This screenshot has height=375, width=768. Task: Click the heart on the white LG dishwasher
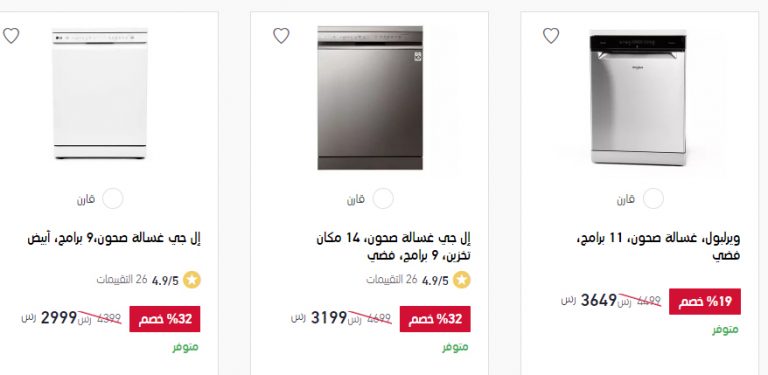[11, 36]
